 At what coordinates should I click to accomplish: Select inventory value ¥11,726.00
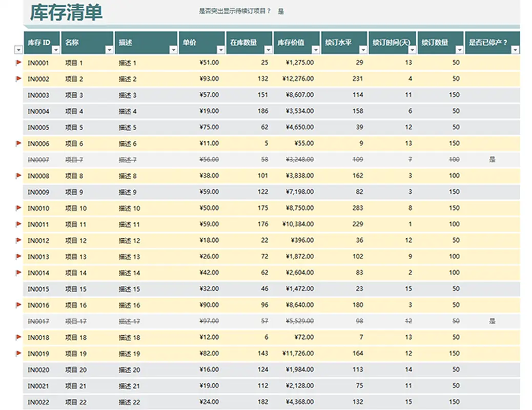(x=298, y=353)
